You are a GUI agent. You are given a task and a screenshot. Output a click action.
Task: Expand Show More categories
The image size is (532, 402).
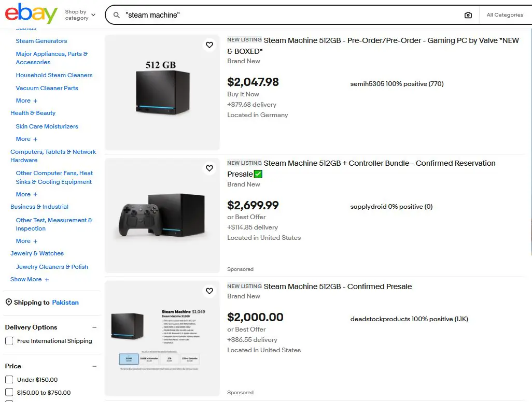30,279
